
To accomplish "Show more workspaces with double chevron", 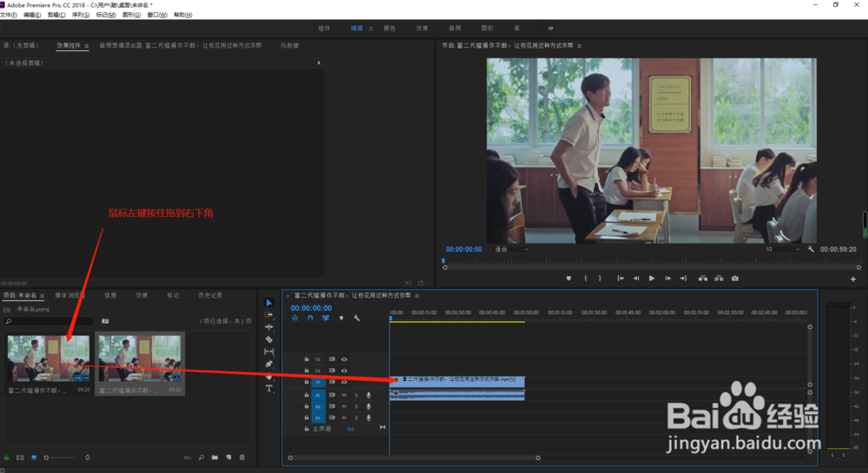I will click(550, 29).
